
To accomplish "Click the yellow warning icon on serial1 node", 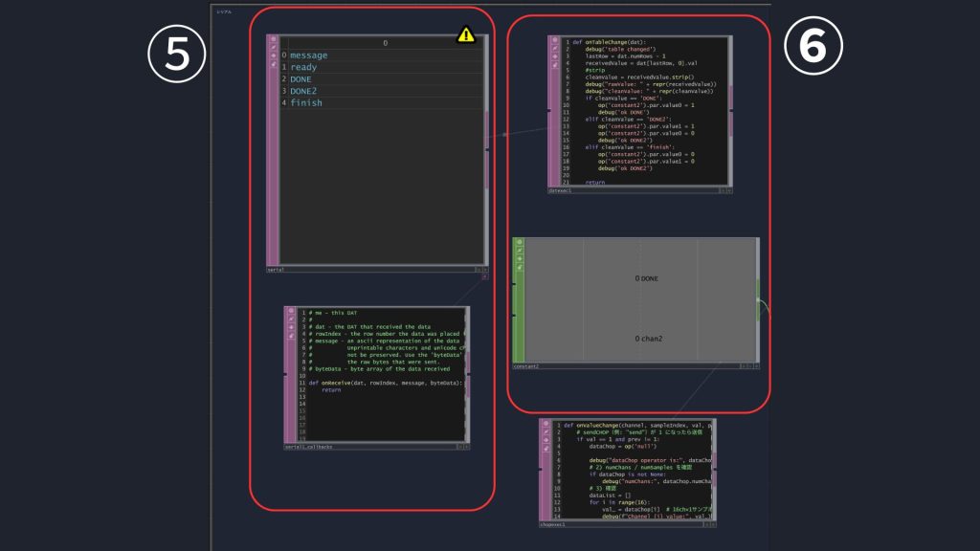I will (466, 35).
